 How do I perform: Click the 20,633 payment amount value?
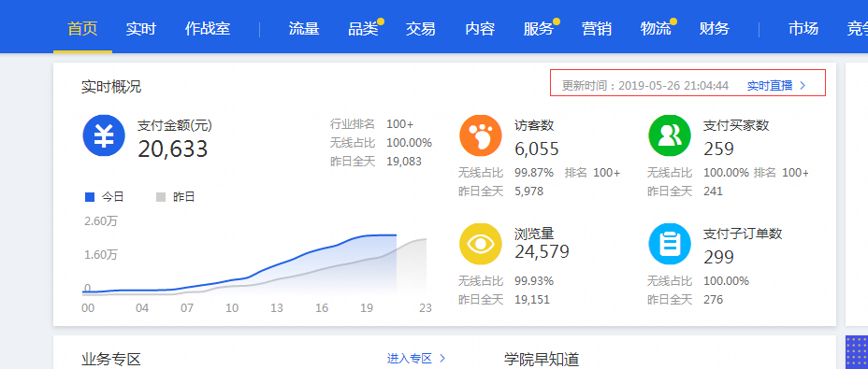coord(172,149)
